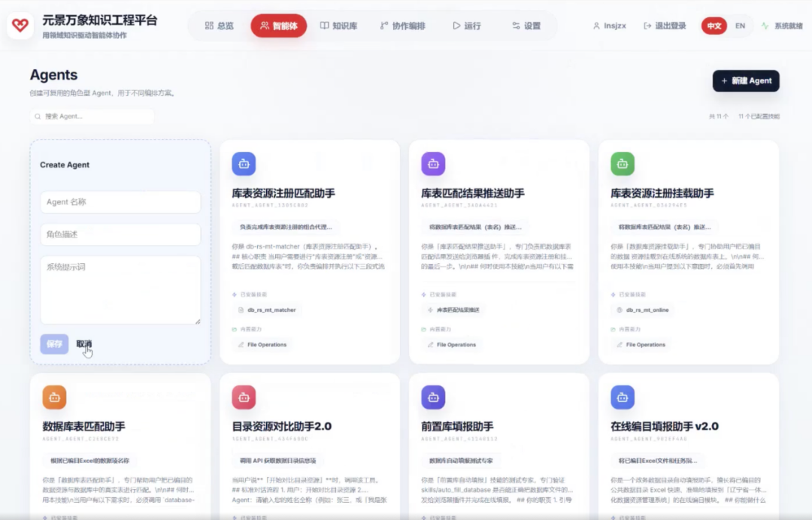Open the 总览 overview tab
Screen dimensions: 812x520
tap(219, 26)
